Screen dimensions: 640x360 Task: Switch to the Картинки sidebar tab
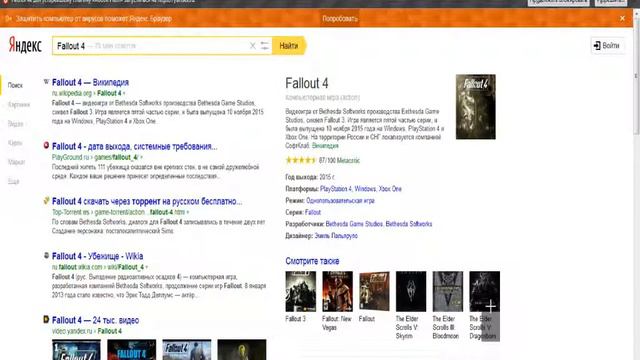pyautogui.click(x=19, y=104)
